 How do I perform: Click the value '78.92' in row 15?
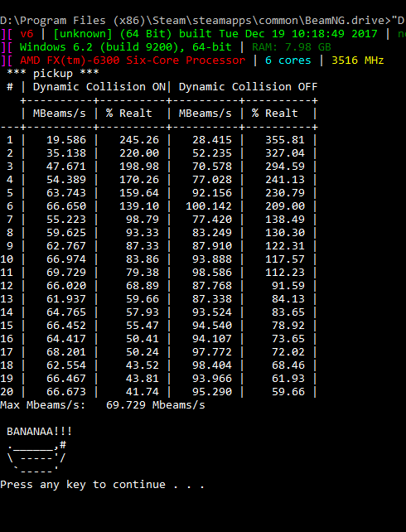(288, 325)
